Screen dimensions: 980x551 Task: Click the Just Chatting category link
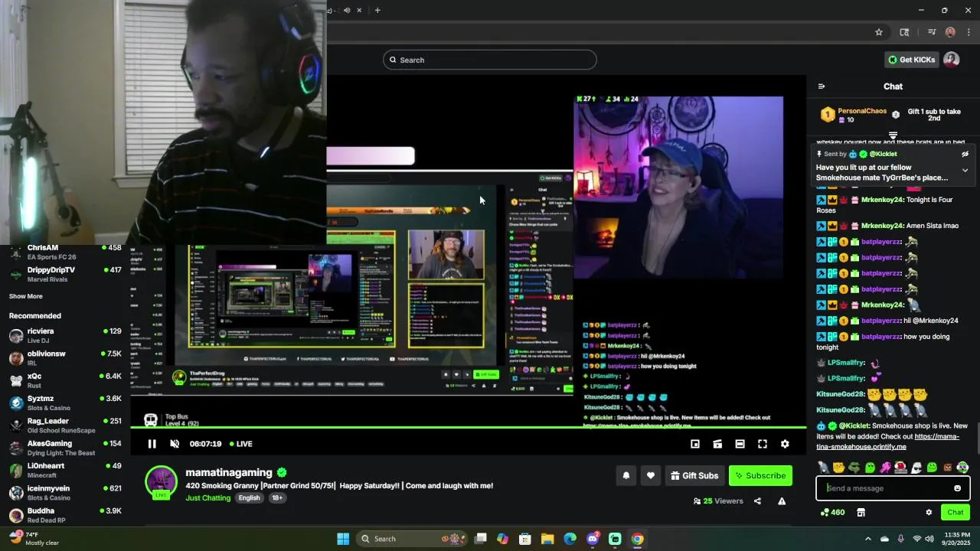pos(207,497)
